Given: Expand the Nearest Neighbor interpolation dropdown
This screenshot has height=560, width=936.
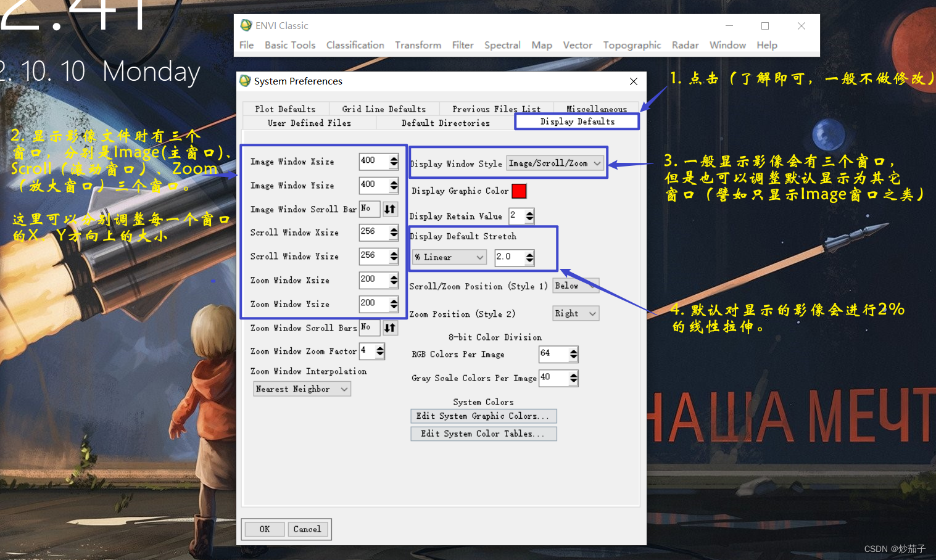Looking at the screenshot, I should (x=302, y=389).
